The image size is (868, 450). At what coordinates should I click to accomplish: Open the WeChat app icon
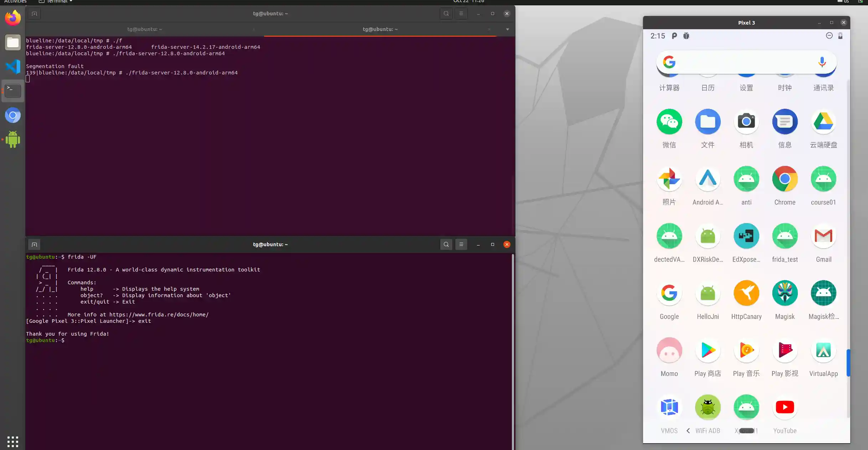coord(669,122)
